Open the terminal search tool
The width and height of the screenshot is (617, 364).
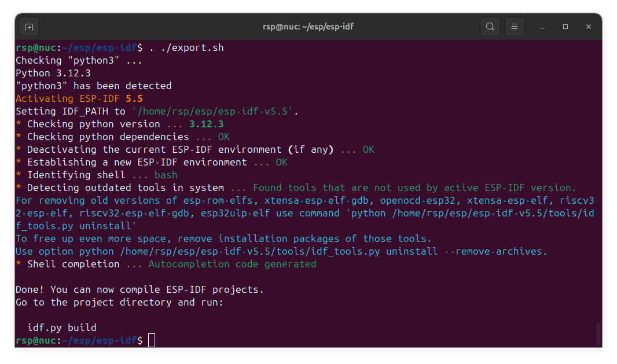(490, 27)
